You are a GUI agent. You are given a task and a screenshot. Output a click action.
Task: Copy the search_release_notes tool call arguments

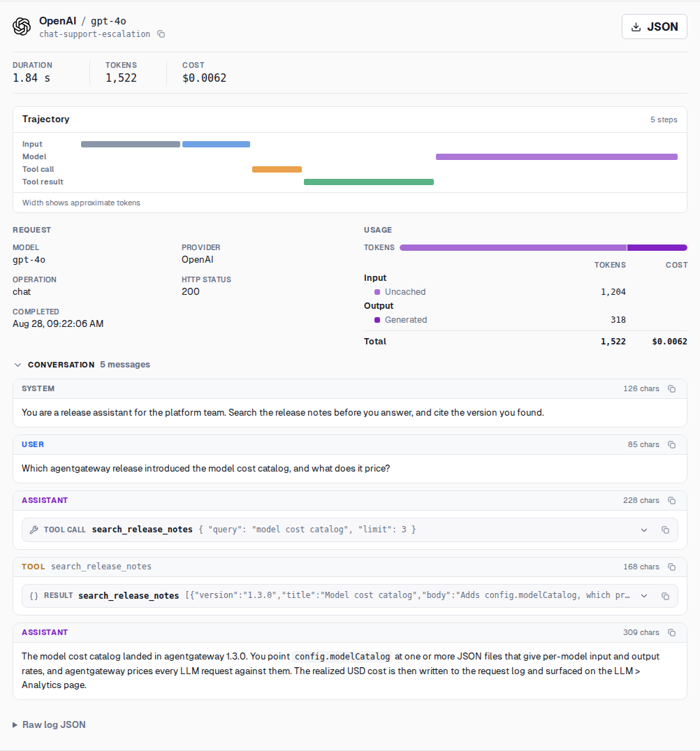point(665,530)
